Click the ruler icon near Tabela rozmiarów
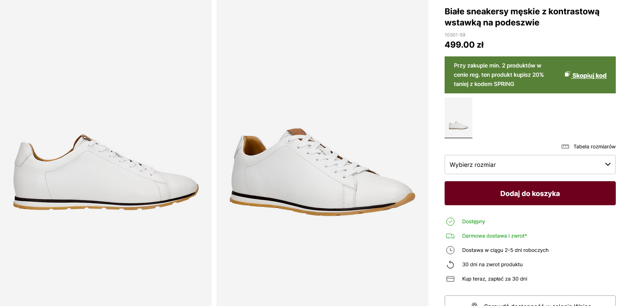 coord(565,147)
